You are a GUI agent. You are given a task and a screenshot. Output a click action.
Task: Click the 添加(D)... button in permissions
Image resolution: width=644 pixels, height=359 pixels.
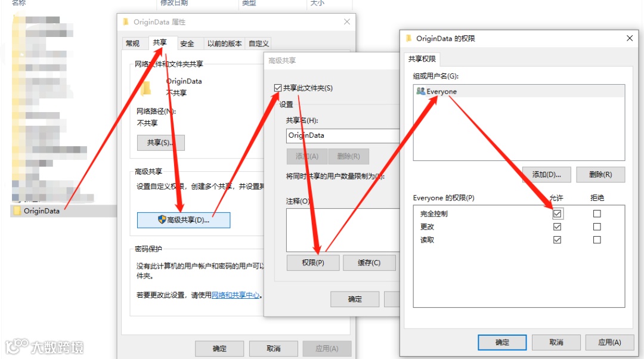(546, 175)
